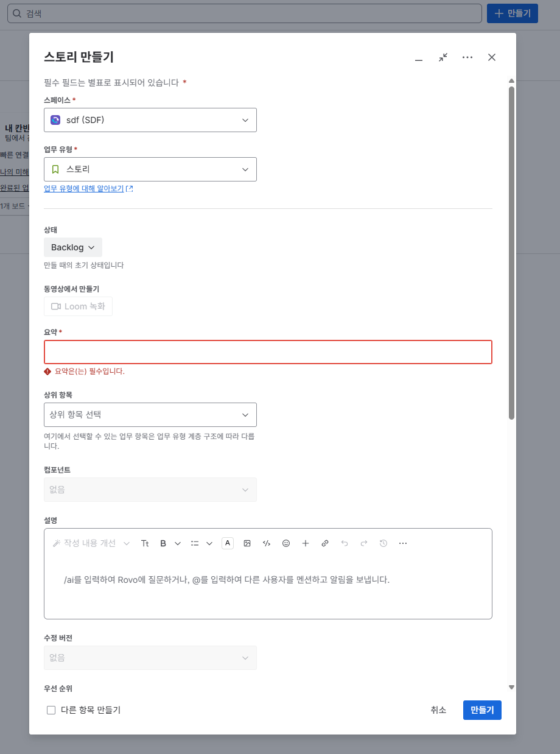Click Loom camera icon
Screen dimensions: 560x754
click(56, 306)
